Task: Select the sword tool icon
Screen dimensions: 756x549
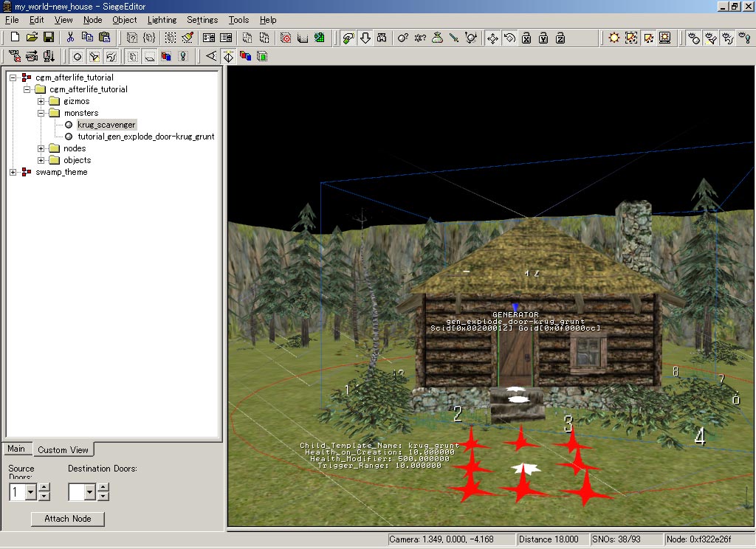Action: tap(454, 38)
